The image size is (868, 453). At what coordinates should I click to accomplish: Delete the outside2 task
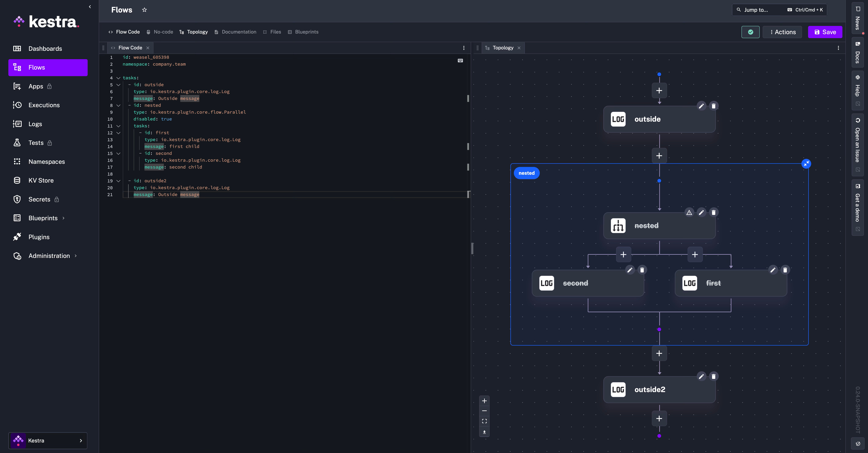713,376
